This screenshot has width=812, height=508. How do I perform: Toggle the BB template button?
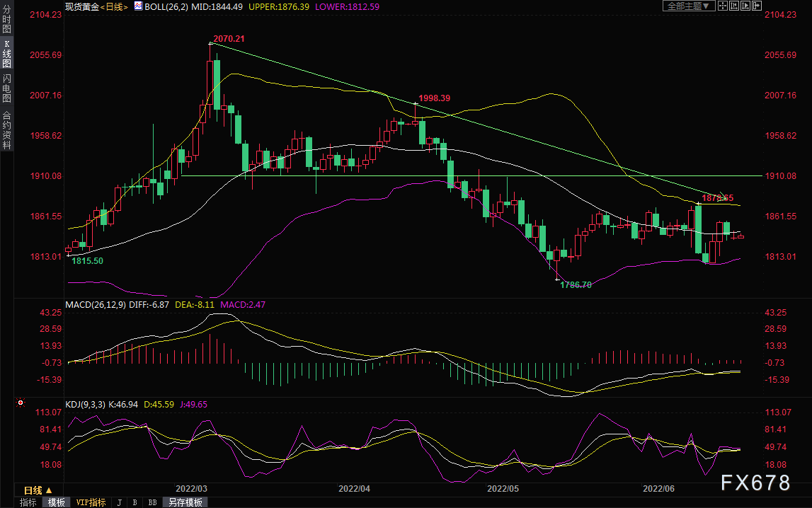click(153, 502)
